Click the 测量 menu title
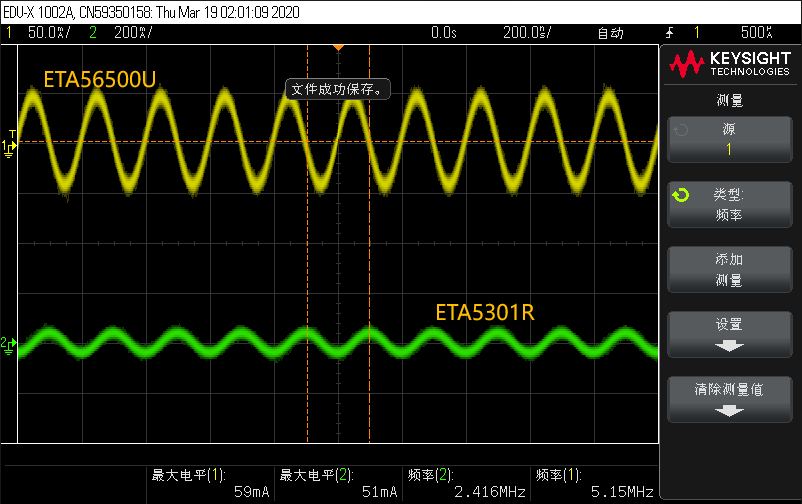This screenshot has width=802, height=504. tap(729, 100)
